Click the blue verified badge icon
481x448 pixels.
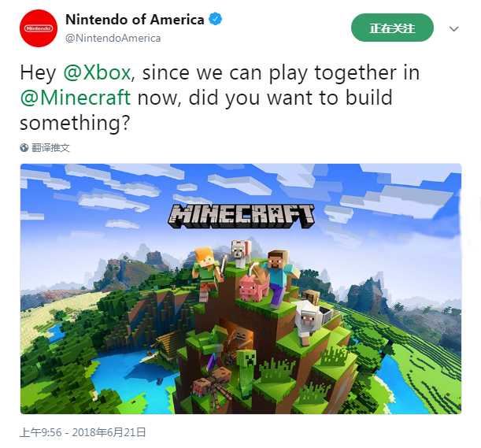pos(216,20)
